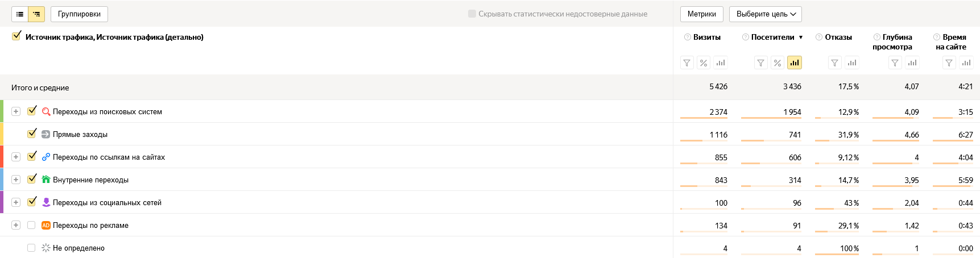Click filter icon under Визиты column
The width and height of the screenshot is (980, 258).
[687, 63]
